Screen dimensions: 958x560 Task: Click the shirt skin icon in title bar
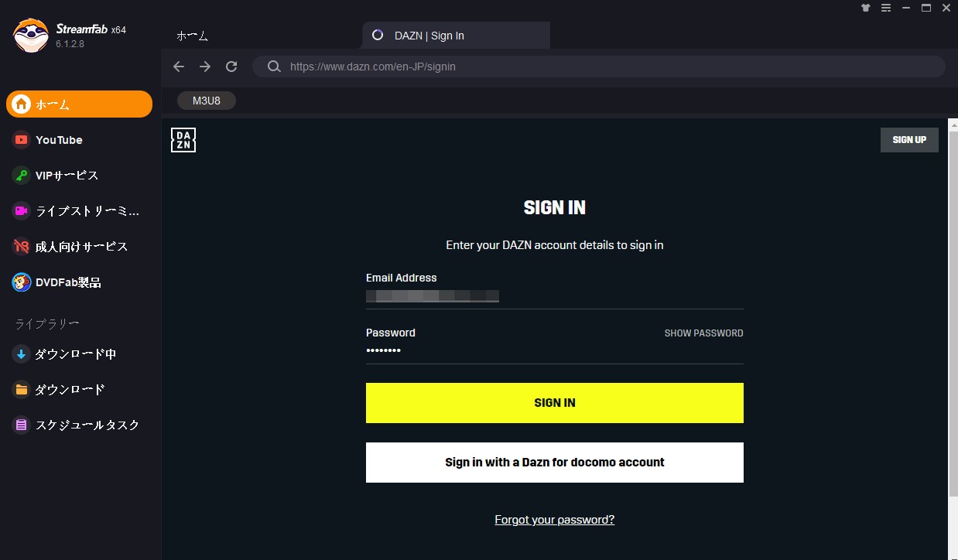click(866, 8)
